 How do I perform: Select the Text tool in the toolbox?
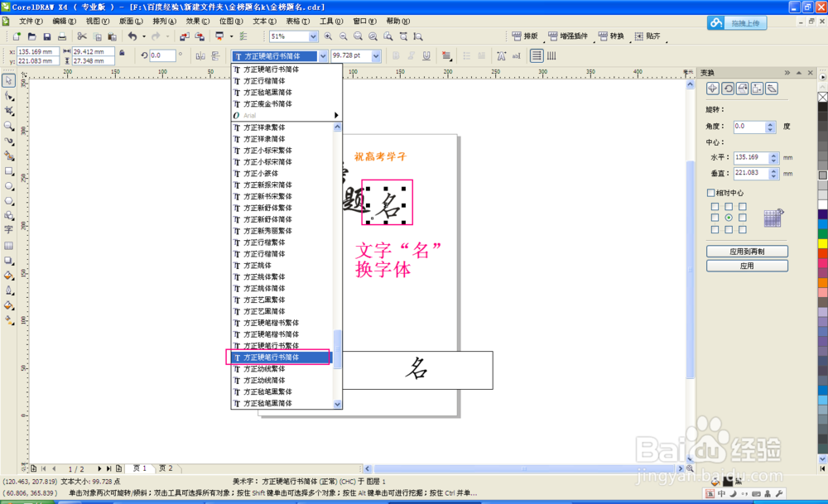point(9,230)
